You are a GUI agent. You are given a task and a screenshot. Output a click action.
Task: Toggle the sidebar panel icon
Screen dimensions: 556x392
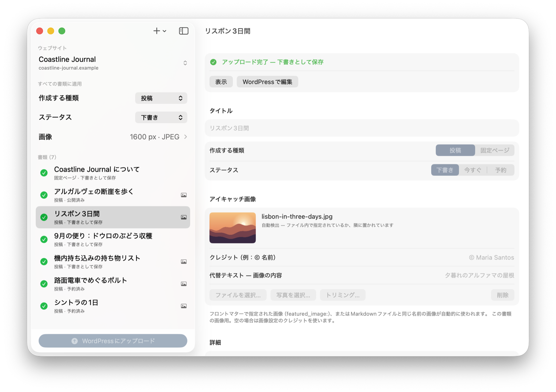coord(184,31)
